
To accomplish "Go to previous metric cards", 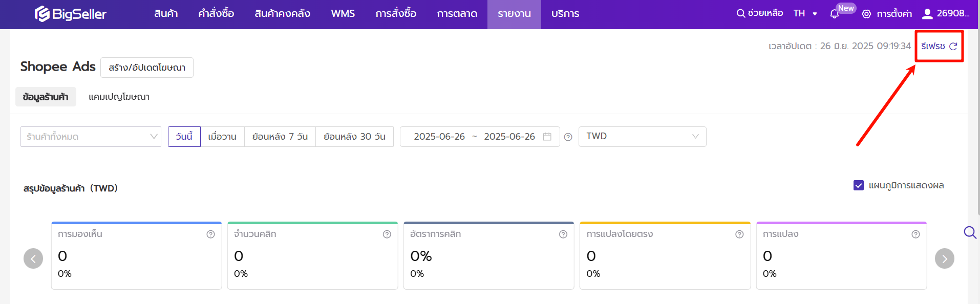I will click(33, 258).
